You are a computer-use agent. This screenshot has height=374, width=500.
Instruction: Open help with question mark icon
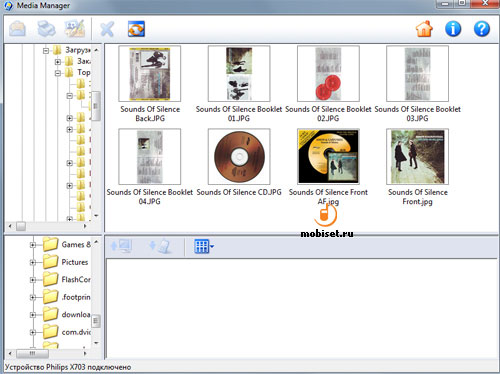coord(482,29)
